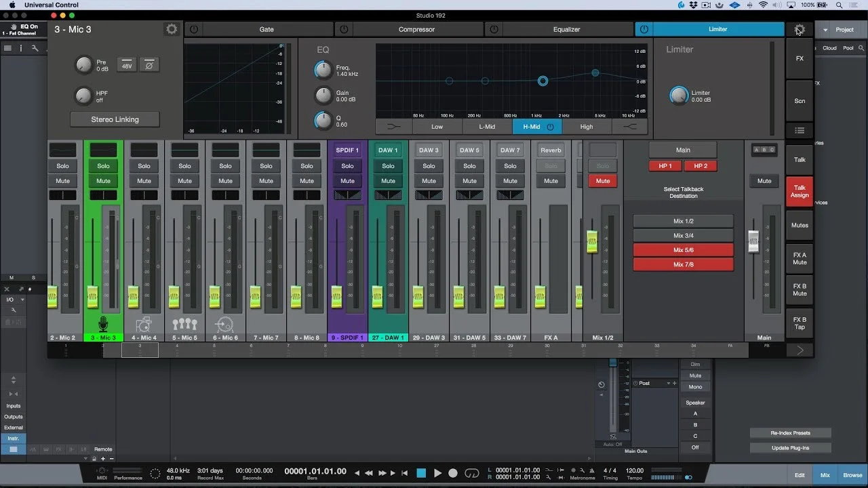Click the microphone icon on Mic 3 channel
Image resolution: width=868 pixels, height=488 pixels.
pyautogui.click(x=103, y=323)
